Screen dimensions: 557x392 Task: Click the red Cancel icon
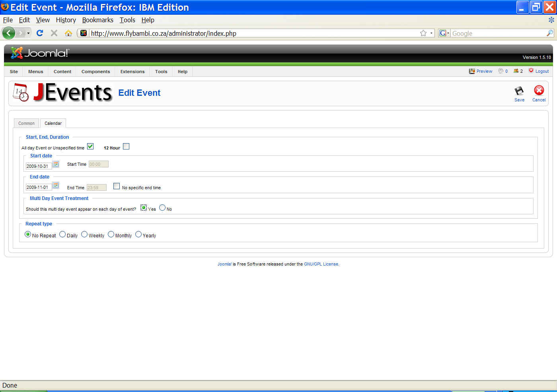539,91
